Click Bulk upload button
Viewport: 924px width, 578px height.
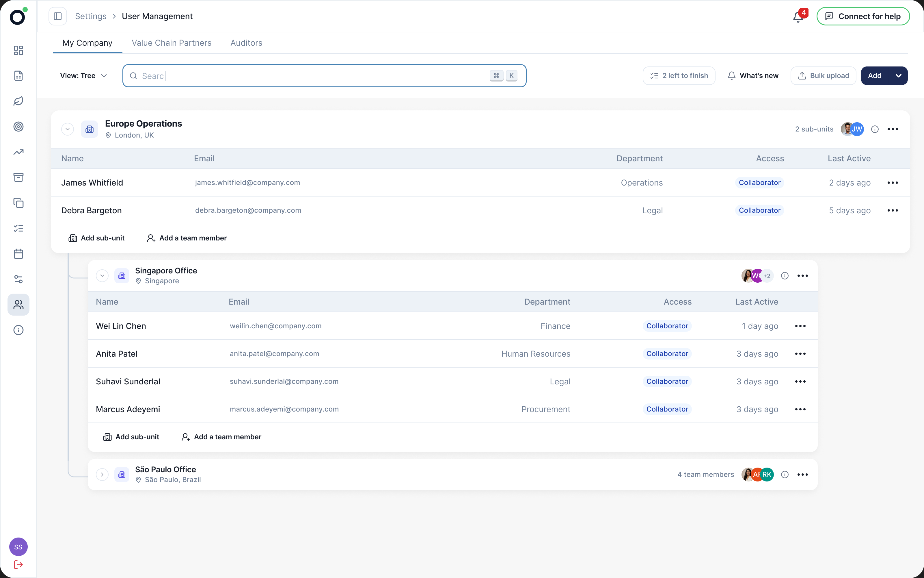click(823, 76)
